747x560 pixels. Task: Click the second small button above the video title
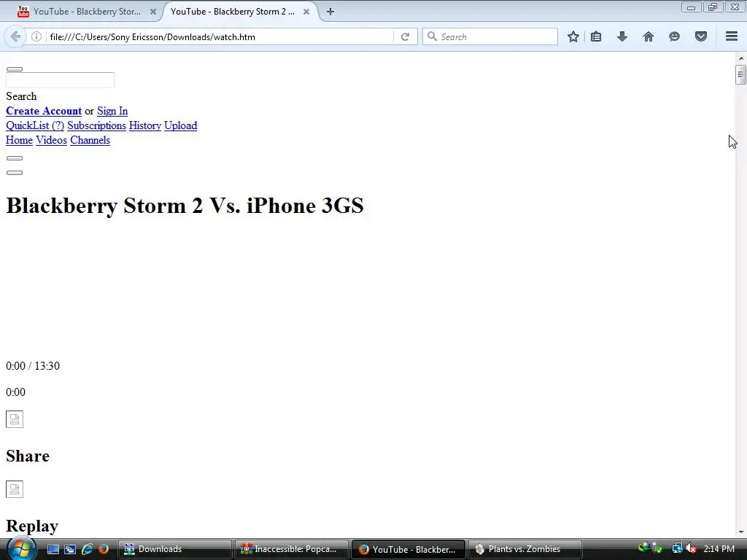15,173
